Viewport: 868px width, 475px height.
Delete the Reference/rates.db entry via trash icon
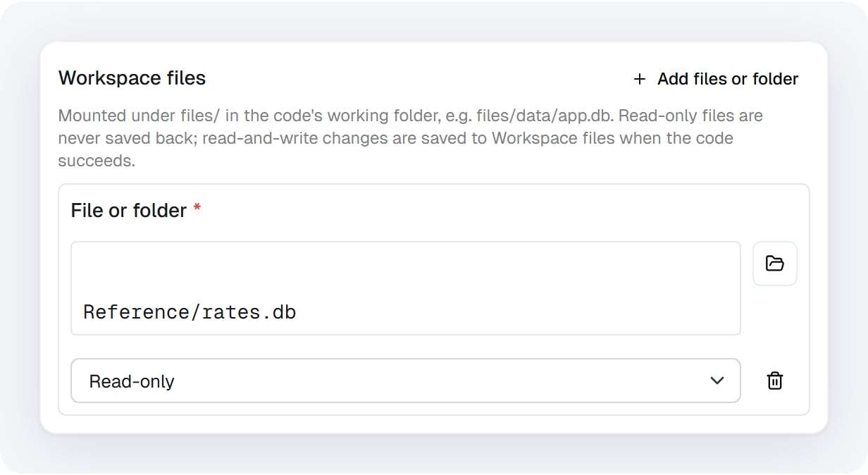click(774, 381)
